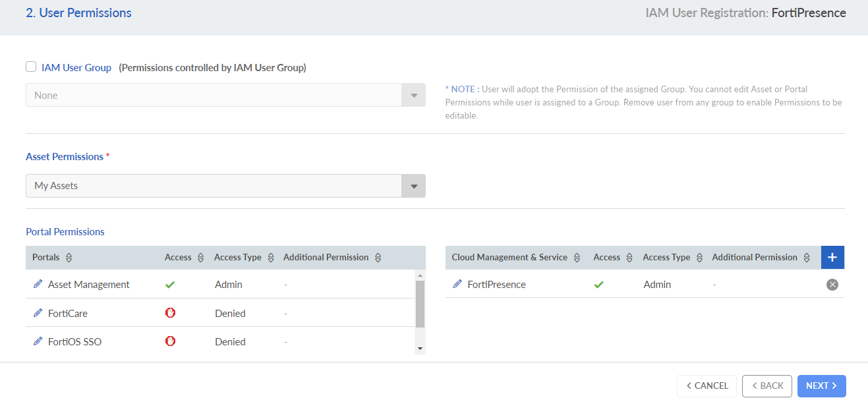This screenshot has width=868, height=402.
Task: Cancel the user registration
Action: [x=707, y=386]
